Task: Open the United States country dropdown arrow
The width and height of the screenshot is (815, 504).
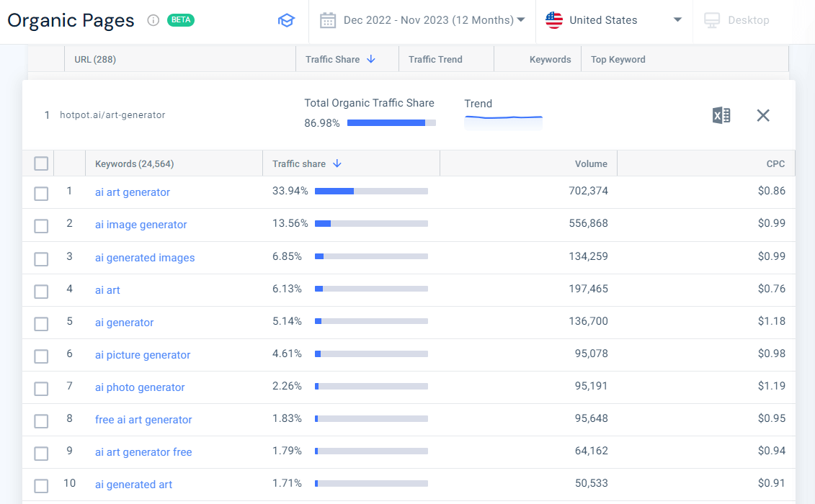Action: pos(677,20)
